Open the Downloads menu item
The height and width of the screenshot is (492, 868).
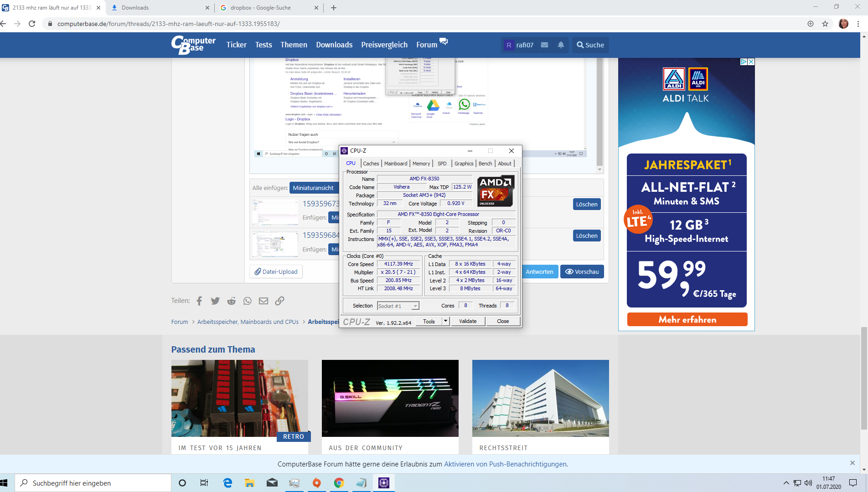click(x=334, y=45)
